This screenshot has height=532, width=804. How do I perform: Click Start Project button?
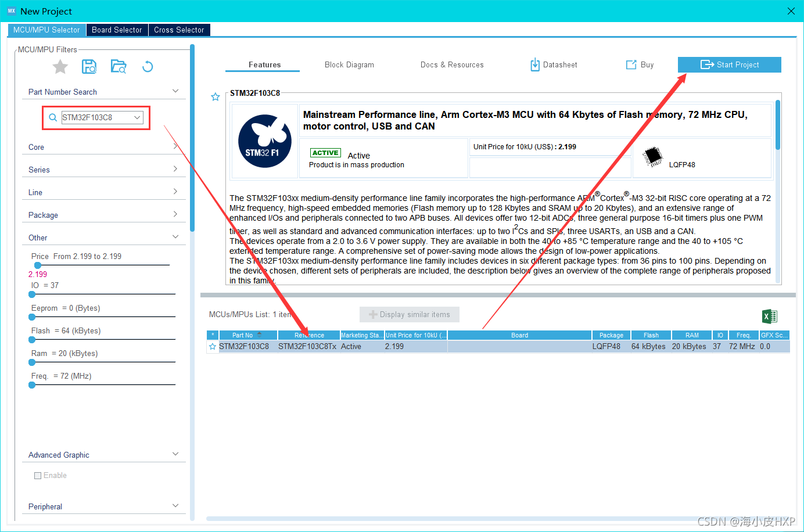[729, 64]
